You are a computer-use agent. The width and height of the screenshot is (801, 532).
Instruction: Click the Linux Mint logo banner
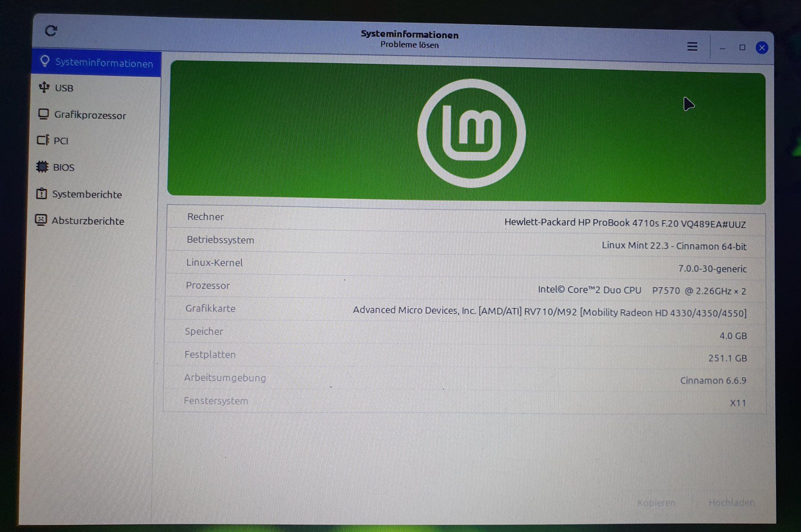(467, 132)
